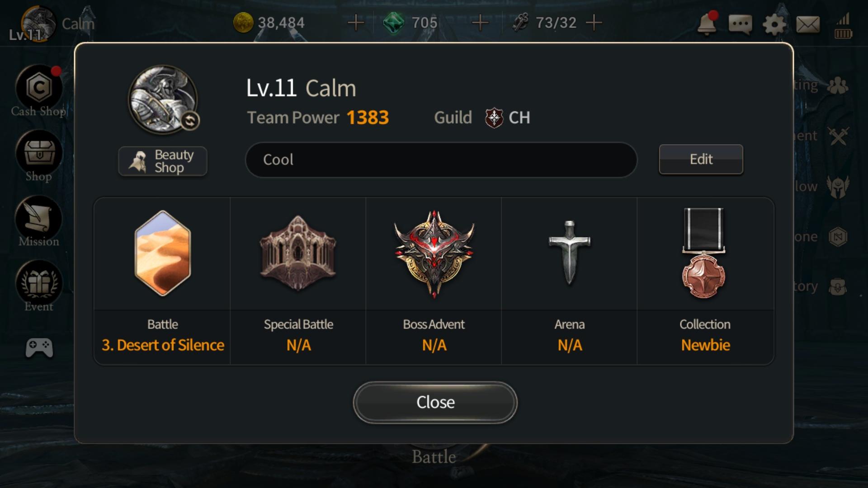This screenshot has height=488, width=868.
Task: Click the Close button
Action: pyautogui.click(x=435, y=402)
